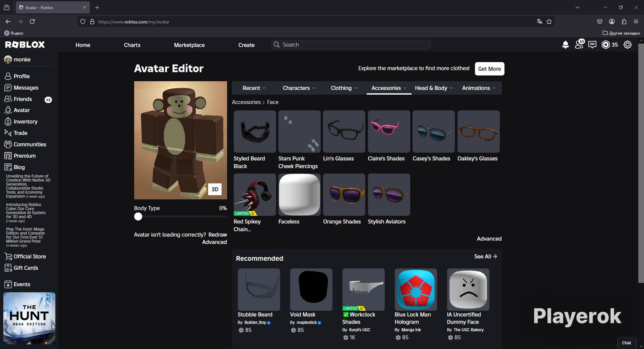Click the Body Type slider handle
The image size is (644, 349).
pyautogui.click(x=138, y=217)
